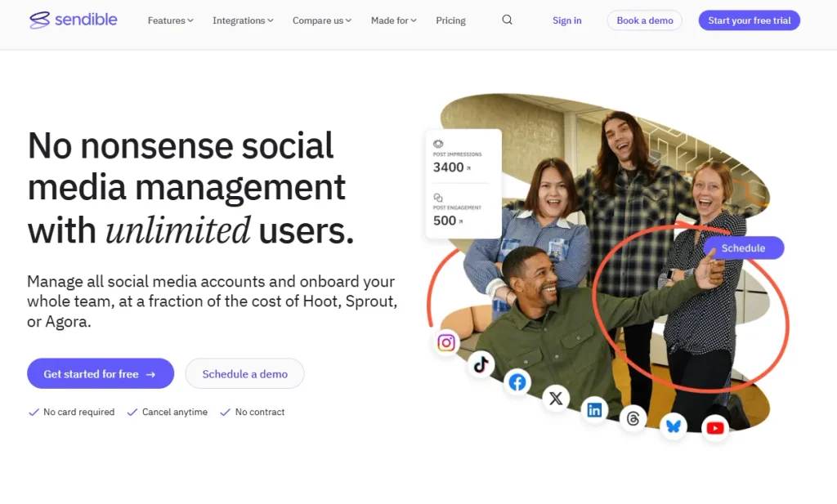Click the Schedule a demo button
Viewport: 837px width, 504px height.
(244, 374)
